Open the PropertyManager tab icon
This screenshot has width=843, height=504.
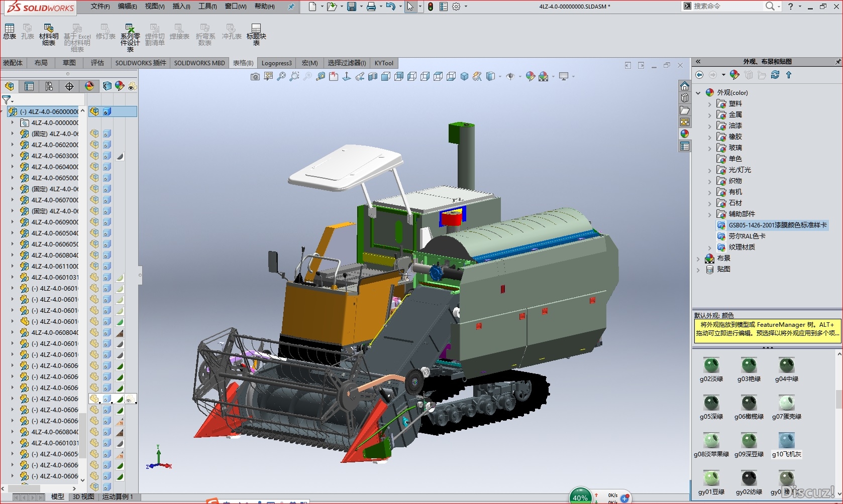point(29,86)
